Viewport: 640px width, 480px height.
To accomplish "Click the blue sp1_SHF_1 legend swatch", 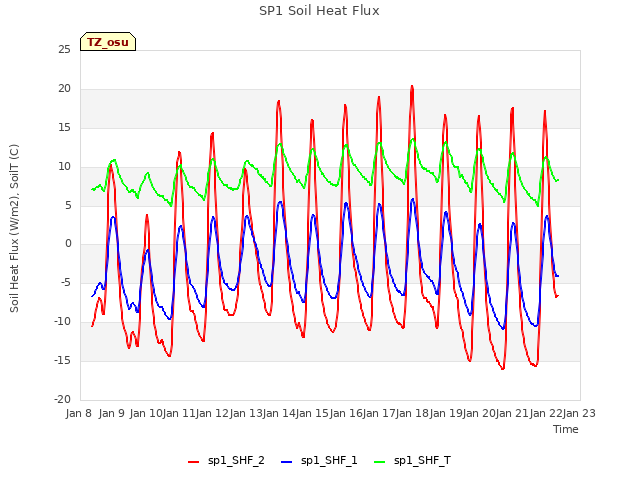I will click(x=287, y=462).
